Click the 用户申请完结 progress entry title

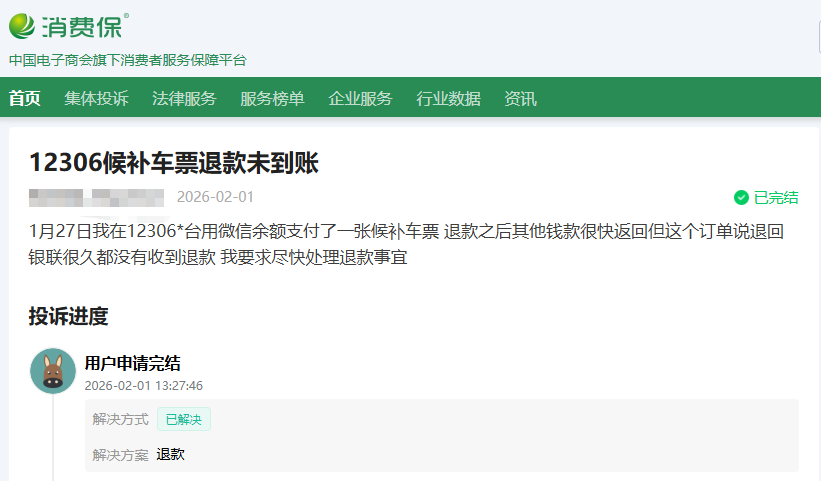click(x=132, y=363)
